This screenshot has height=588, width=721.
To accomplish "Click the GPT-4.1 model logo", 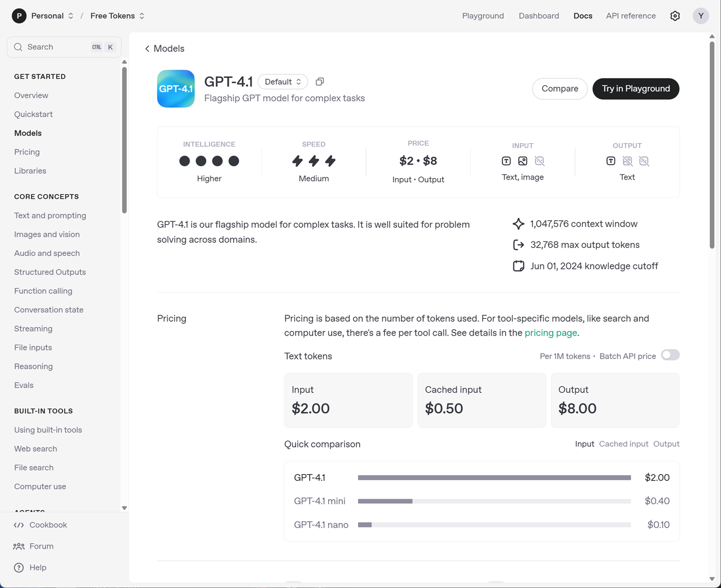I will [176, 89].
